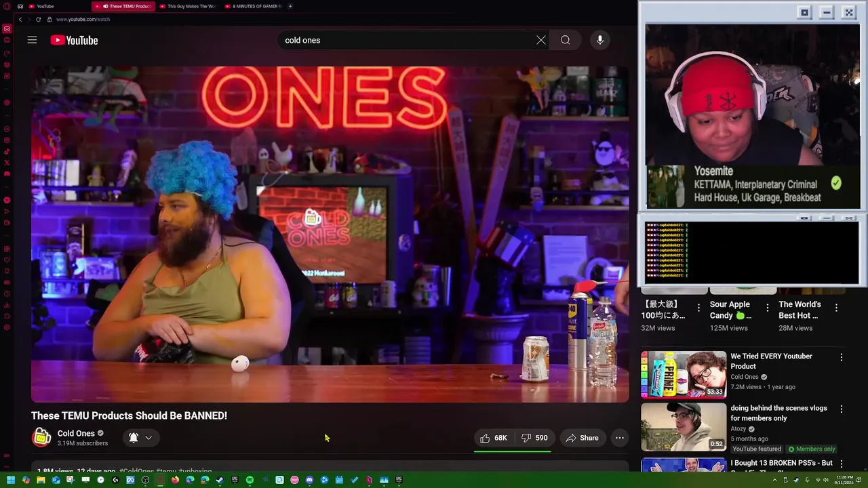868x488 pixels.
Task: Click the green checkmark on now-playing widget
Action: click(836, 183)
